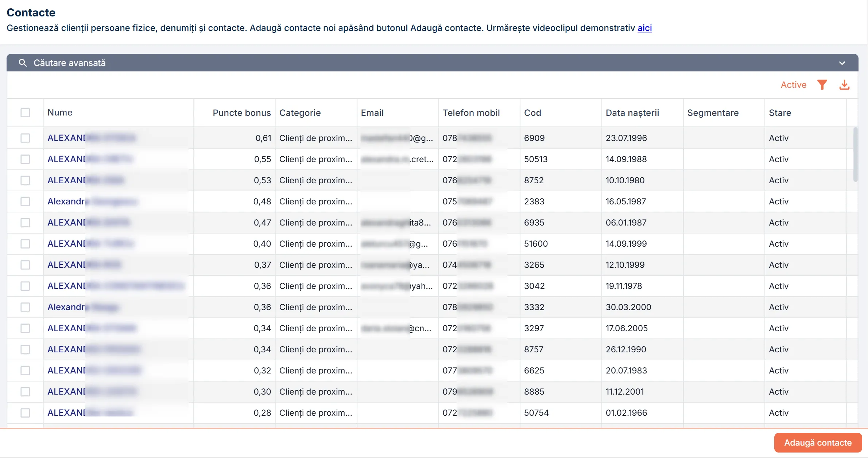Expand the Căutare avansată chevron
This screenshot has width=868, height=458.
(x=842, y=63)
